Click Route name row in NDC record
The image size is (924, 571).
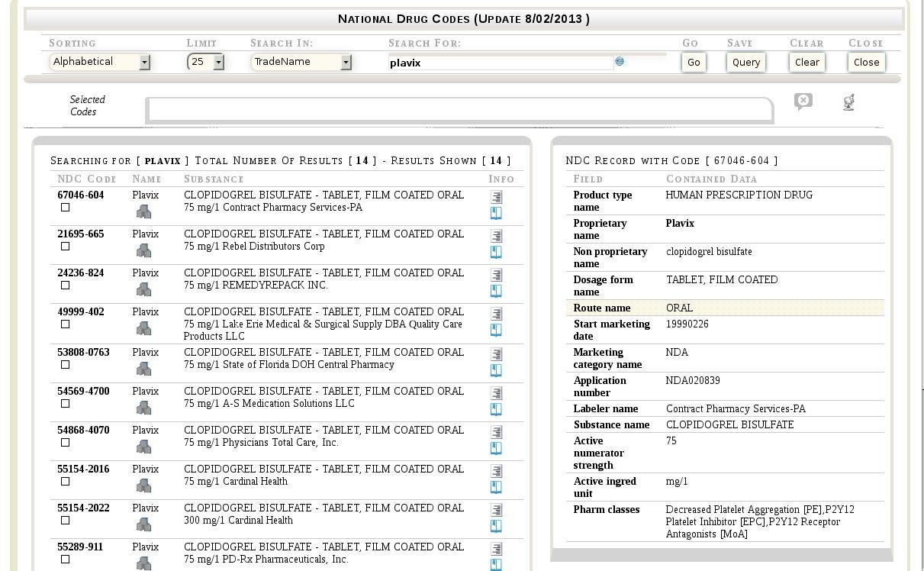click(725, 308)
